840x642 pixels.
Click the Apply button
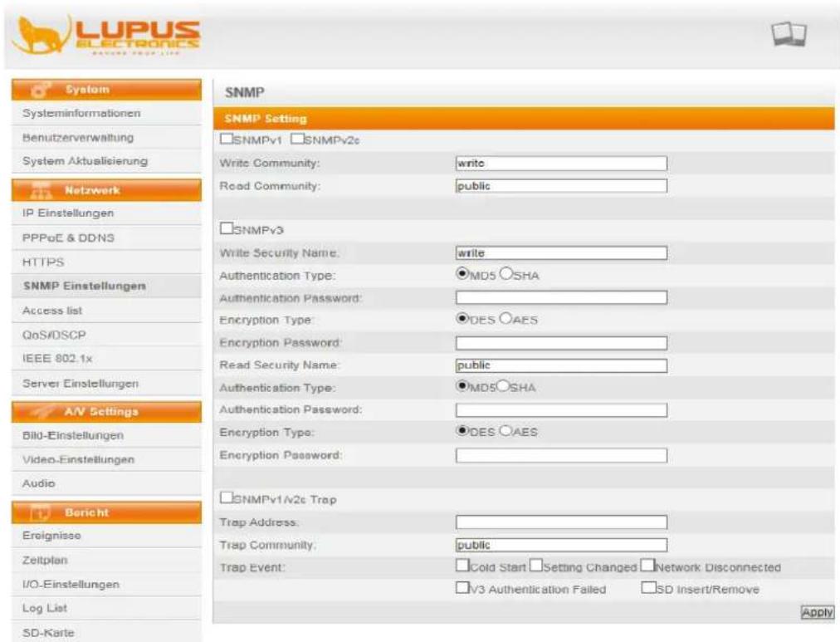click(817, 612)
